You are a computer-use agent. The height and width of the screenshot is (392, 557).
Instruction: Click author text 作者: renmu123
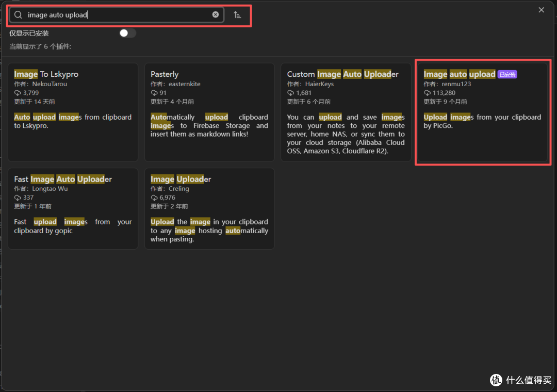click(447, 84)
